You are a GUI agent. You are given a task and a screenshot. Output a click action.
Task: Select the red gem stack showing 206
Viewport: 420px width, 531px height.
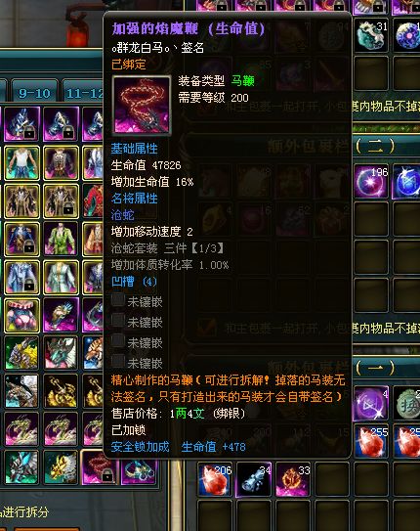[215, 479]
